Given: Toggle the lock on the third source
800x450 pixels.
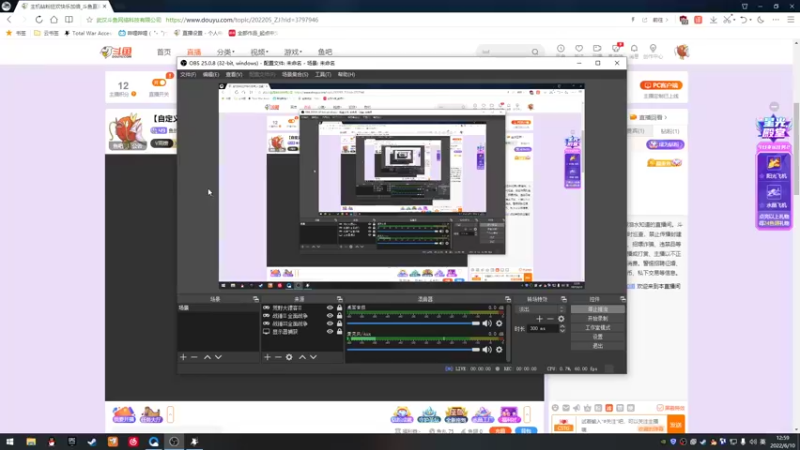Looking at the screenshot, I should [x=339, y=323].
